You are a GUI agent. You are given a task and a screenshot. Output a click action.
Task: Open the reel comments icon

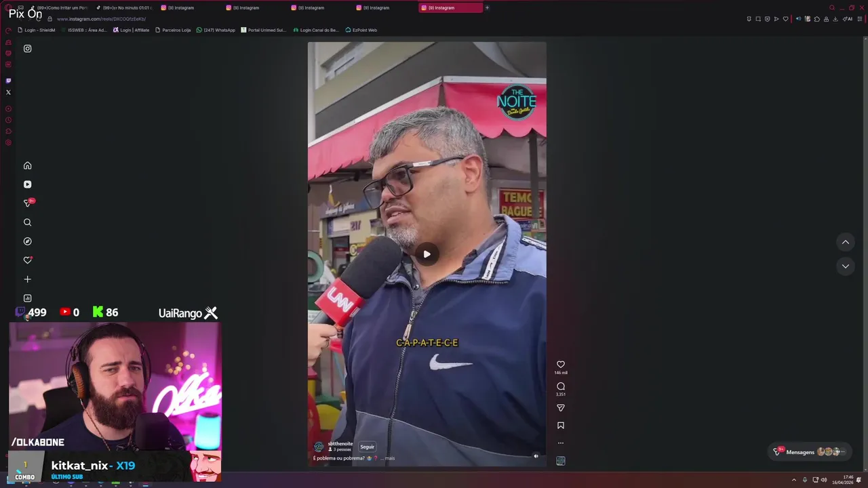[x=561, y=386]
